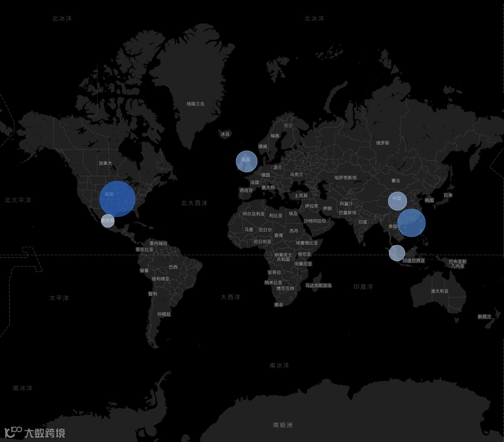
Task: Select the 委内瑞拉 label
Action: [159, 243]
